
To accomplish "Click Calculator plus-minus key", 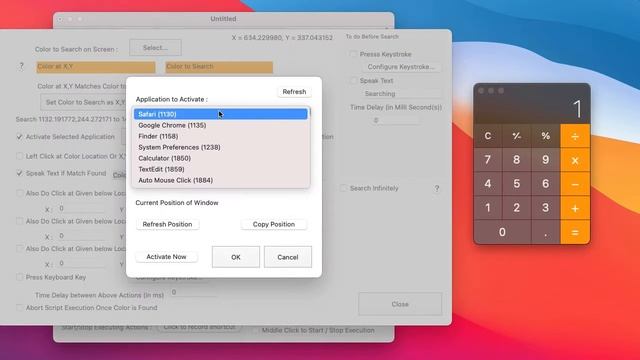I will pyautogui.click(x=517, y=136).
